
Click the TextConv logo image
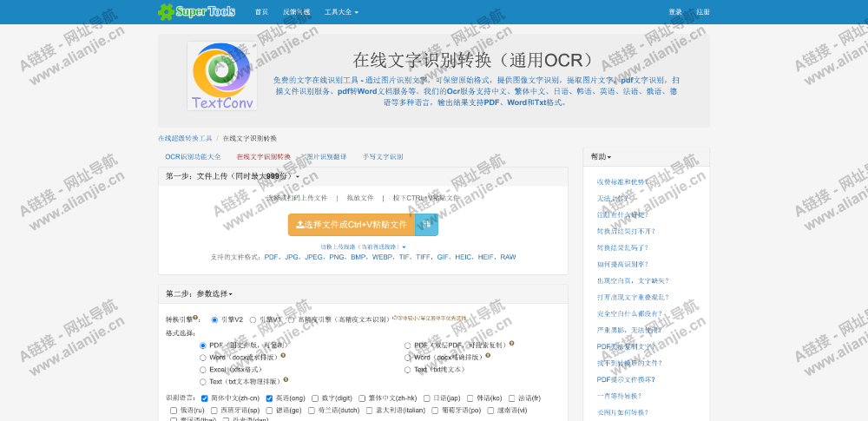point(222,76)
